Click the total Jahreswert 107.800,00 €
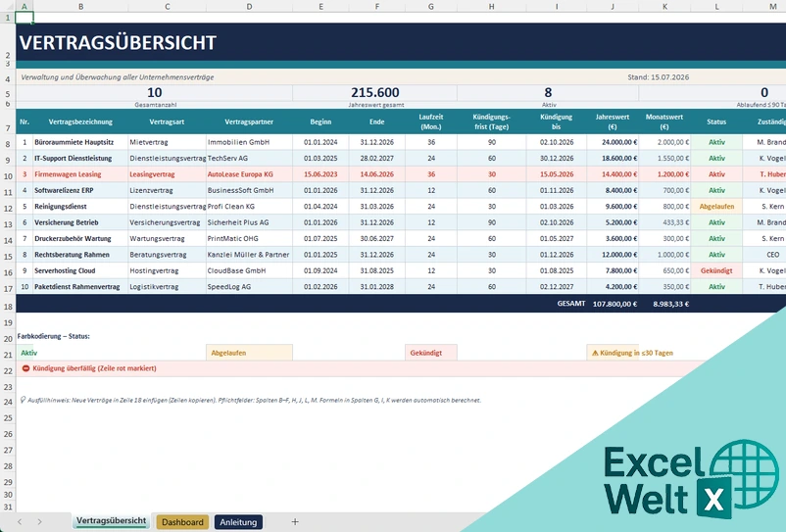Viewport: 786px width, 532px height. 614,304
